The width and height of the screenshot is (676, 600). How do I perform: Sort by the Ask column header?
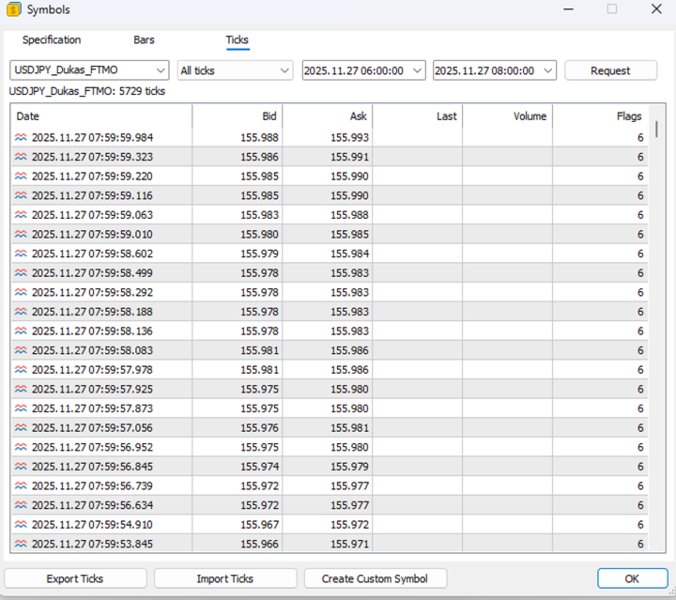pyautogui.click(x=328, y=116)
